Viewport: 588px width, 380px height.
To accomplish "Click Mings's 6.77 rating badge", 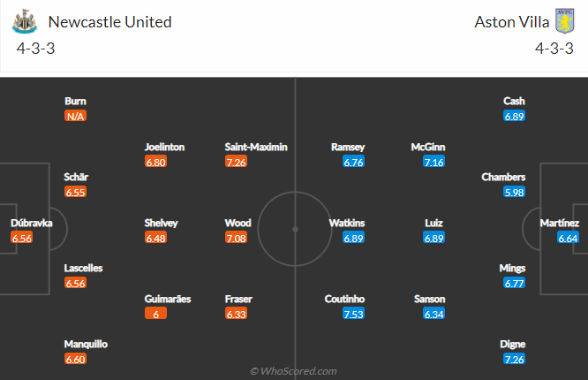I will [514, 283].
